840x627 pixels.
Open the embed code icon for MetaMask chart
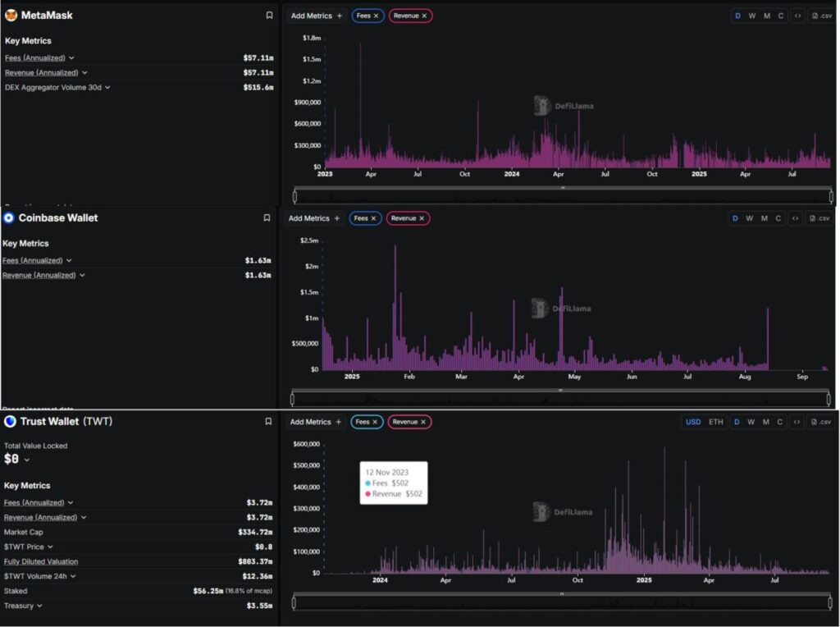pyautogui.click(x=797, y=15)
